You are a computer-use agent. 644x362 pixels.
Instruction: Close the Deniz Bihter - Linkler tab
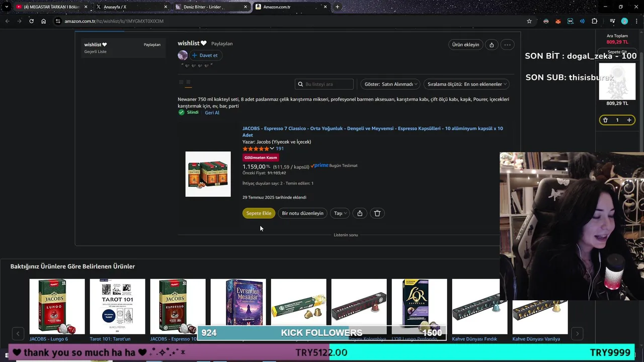[x=246, y=7]
